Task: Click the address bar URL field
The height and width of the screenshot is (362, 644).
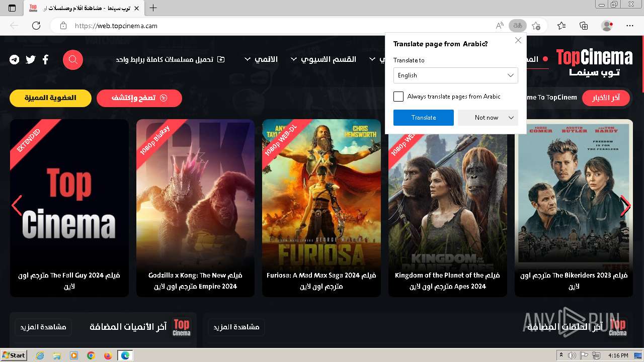Action: pos(282,26)
